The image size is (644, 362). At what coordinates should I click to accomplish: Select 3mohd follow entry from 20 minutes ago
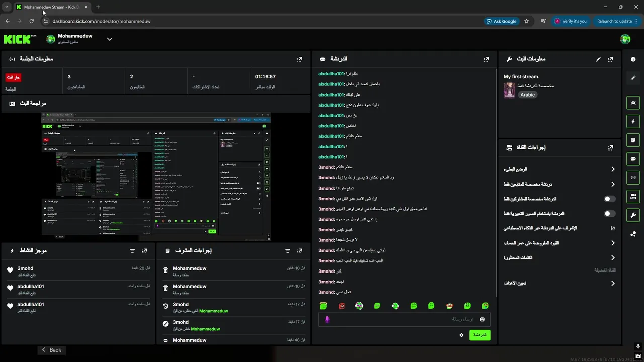[x=78, y=272]
